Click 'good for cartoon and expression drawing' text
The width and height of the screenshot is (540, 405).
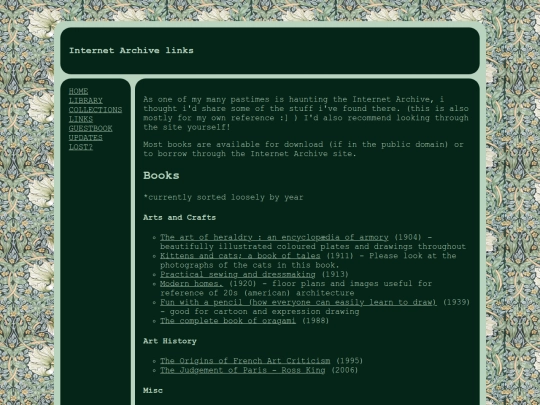[264, 312]
